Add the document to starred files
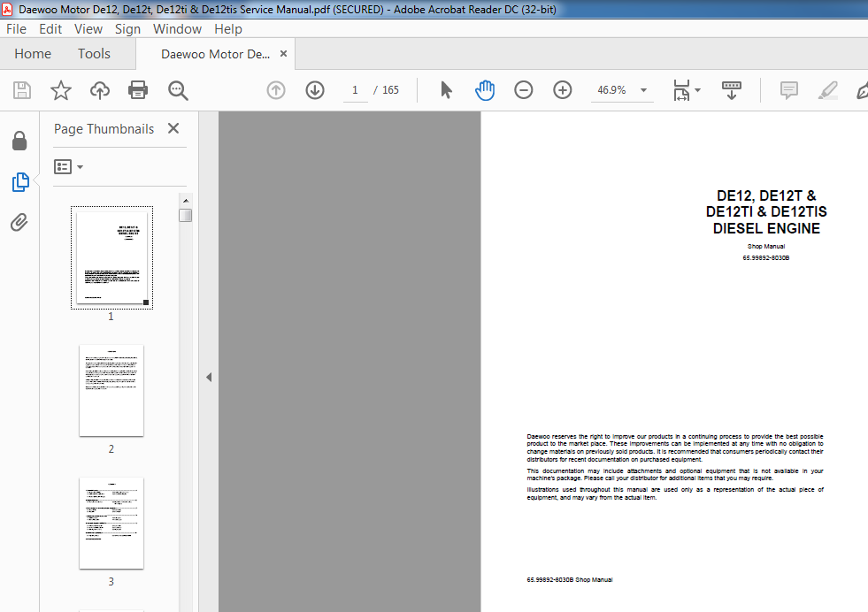The width and height of the screenshot is (868, 612). click(61, 90)
